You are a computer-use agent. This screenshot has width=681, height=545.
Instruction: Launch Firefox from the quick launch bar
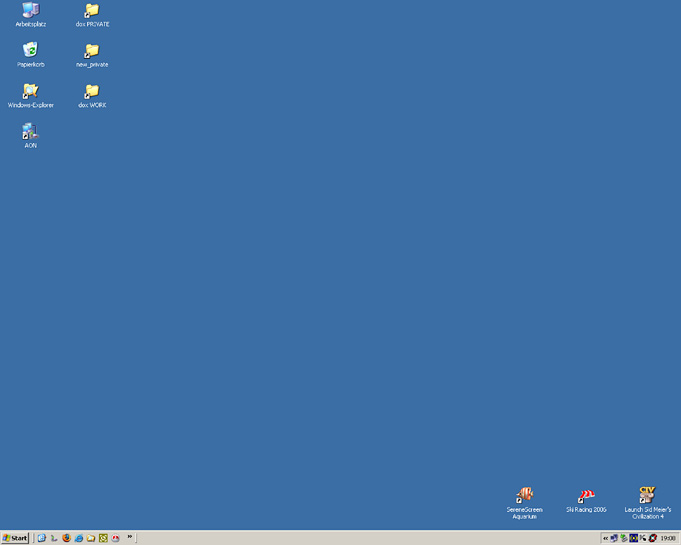click(x=67, y=537)
